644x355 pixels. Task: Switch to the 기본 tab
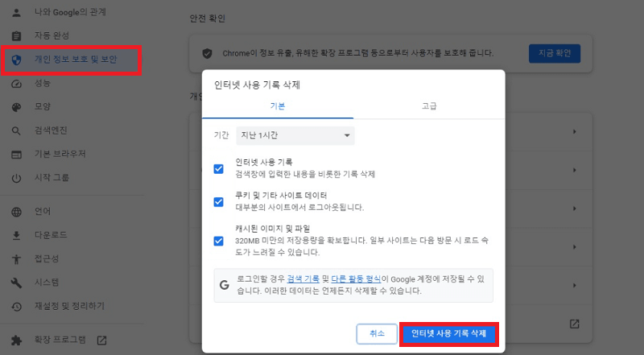(278, 106)
